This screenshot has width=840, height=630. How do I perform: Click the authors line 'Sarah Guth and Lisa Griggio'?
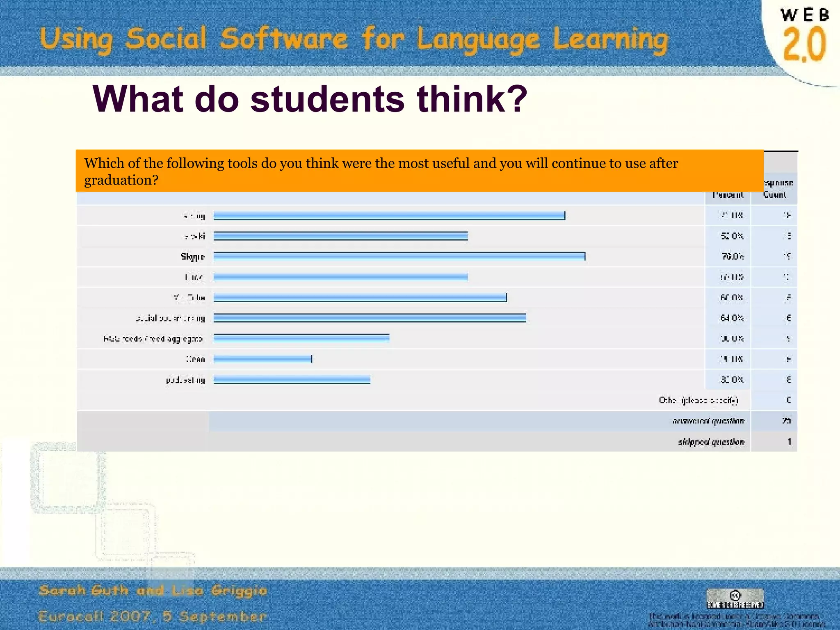(x=153, y=591)
